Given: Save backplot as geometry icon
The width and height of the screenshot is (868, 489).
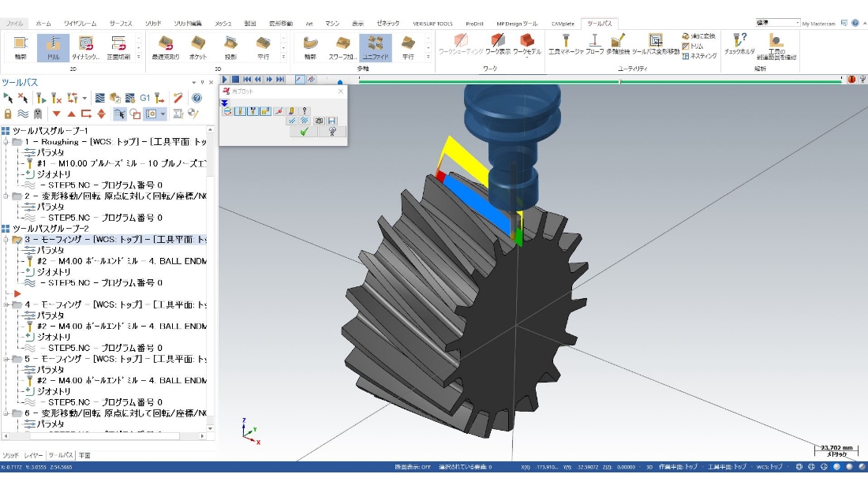Looking at the screenshot, I should 331,121.
